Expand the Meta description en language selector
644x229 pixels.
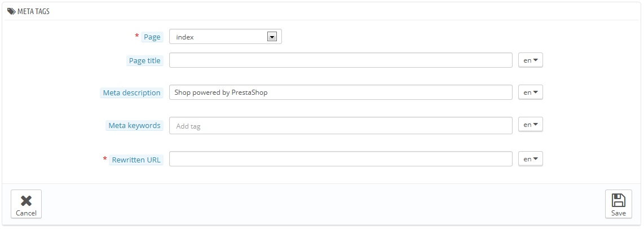pos(530,92)
